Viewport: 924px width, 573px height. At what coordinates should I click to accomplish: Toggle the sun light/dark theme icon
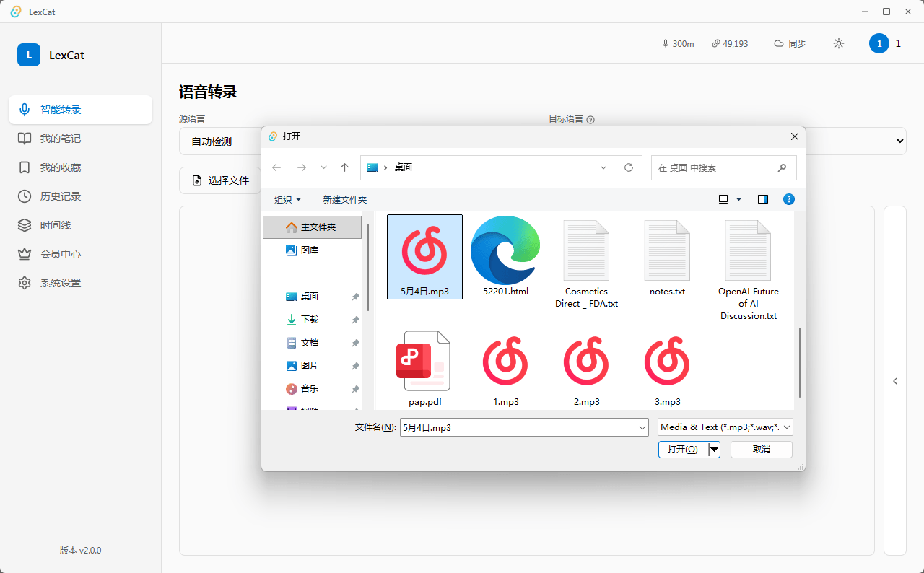(839, 43)
